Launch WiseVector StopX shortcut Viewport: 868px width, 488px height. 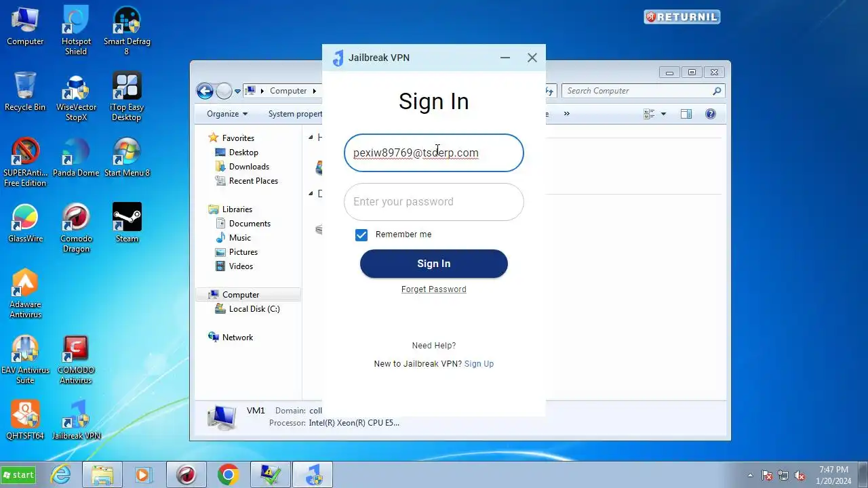tap(76, 97)
